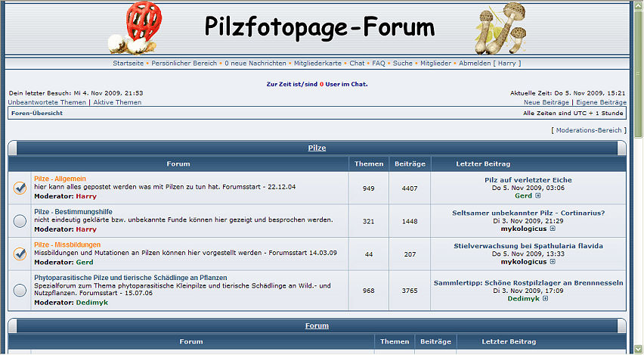Open the Pilze category header
Image resolution: width=644 pixels, height=355 pixels.
click(x=317, y=148)
